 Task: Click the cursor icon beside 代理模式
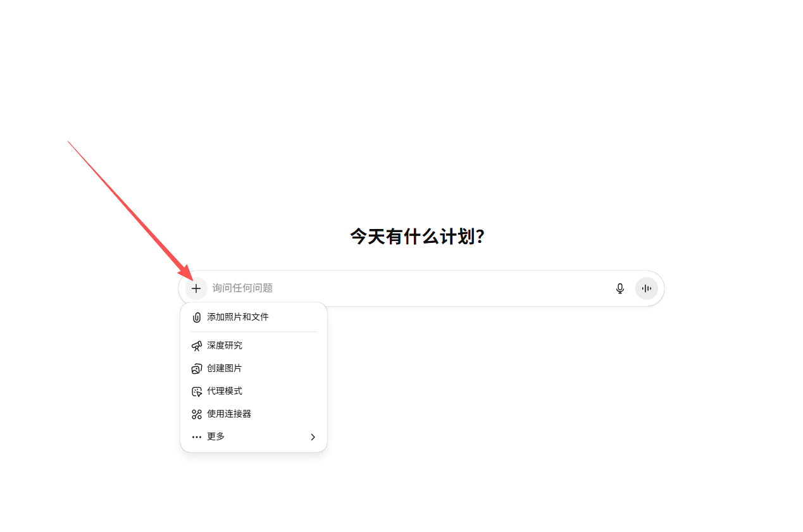coord(196,391)
